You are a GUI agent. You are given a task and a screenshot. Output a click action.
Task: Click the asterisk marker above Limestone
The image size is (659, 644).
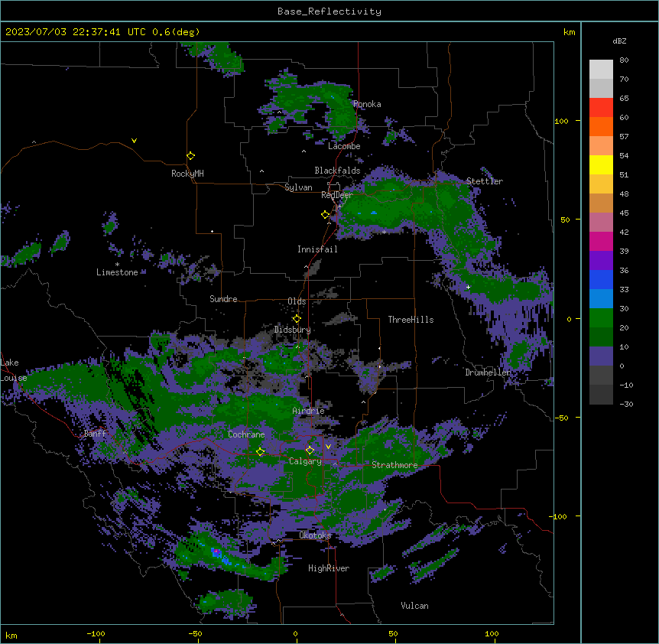point(117,265)
